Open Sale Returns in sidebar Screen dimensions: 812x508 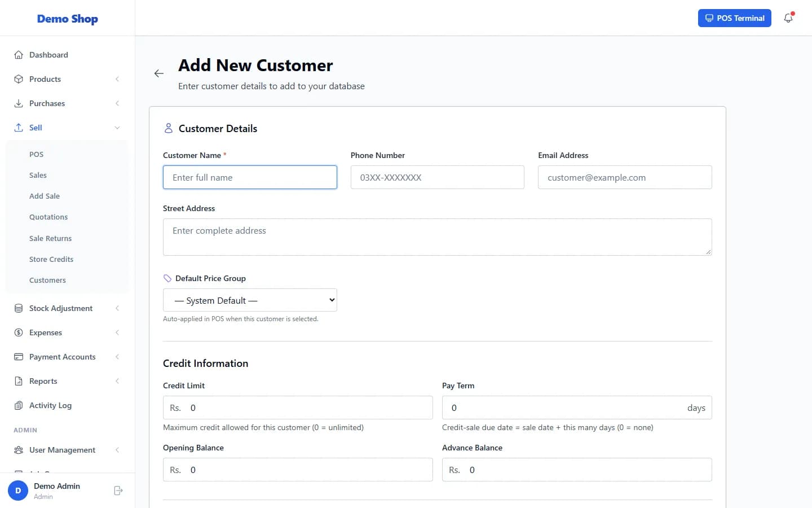pyautogui.click(x=50, y=238)
